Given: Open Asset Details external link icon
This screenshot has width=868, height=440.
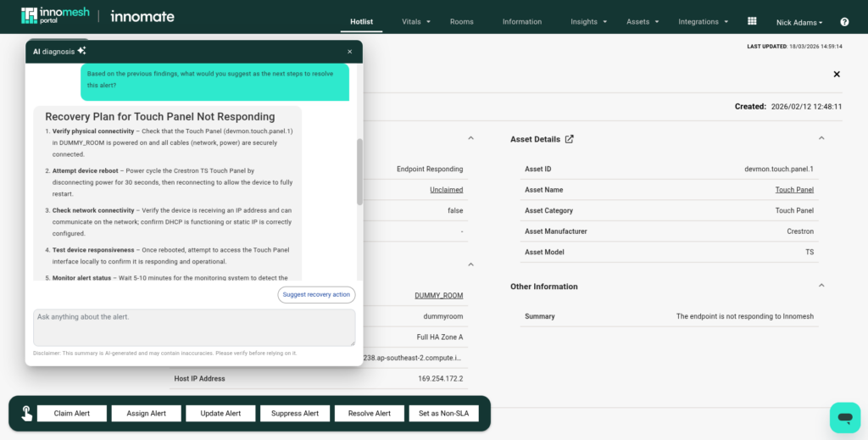Looking at the screenshot, I should [x=570, y=139].
